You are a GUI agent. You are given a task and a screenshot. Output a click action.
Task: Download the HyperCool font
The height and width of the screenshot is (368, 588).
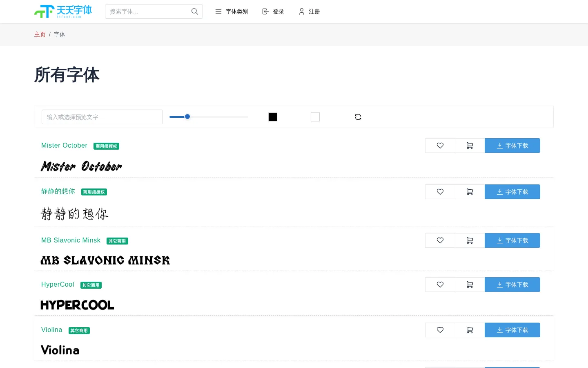coord(512,285)
